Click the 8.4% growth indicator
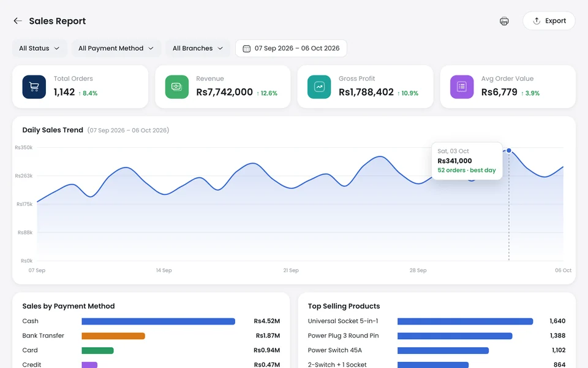 point(88,93)
